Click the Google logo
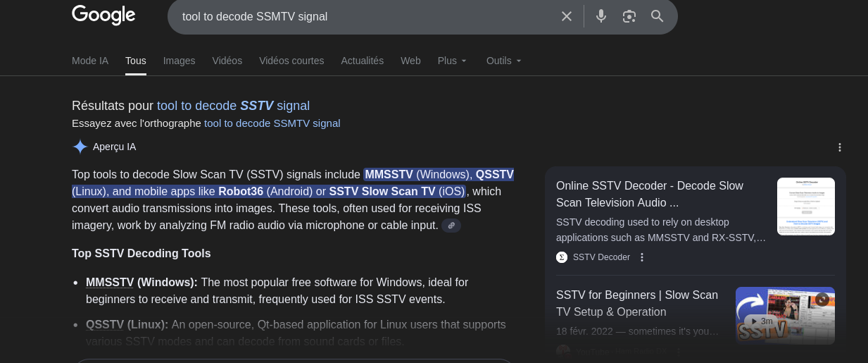Screen dimensions: 868x363 [103, 15]
